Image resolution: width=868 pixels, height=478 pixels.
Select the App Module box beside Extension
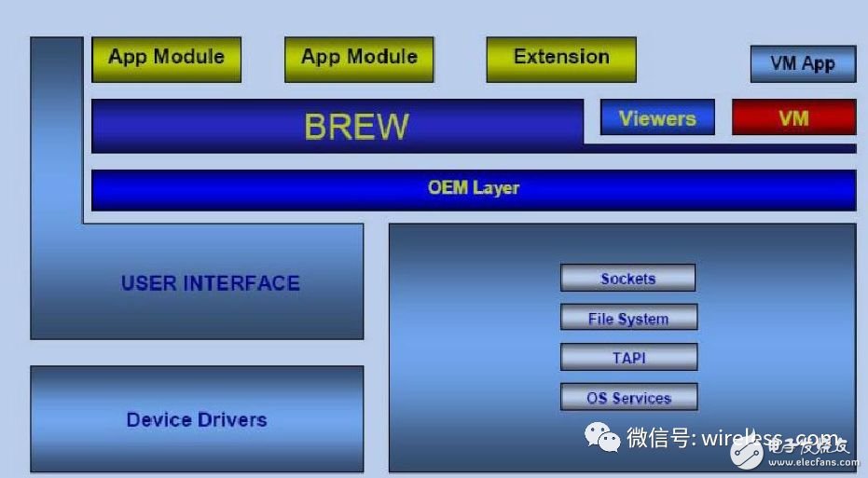click(359, 60)
